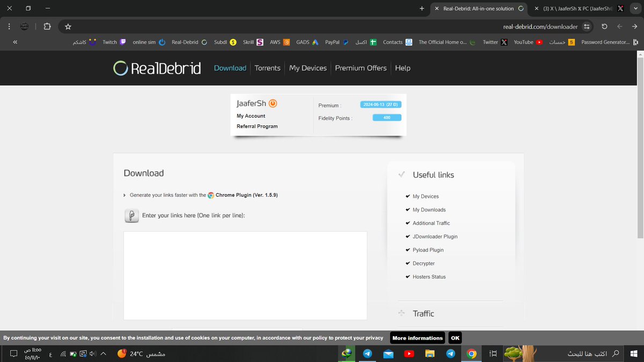Open Premium Offers in the top menu
The image size is (644, 362).
click(361, 68)
